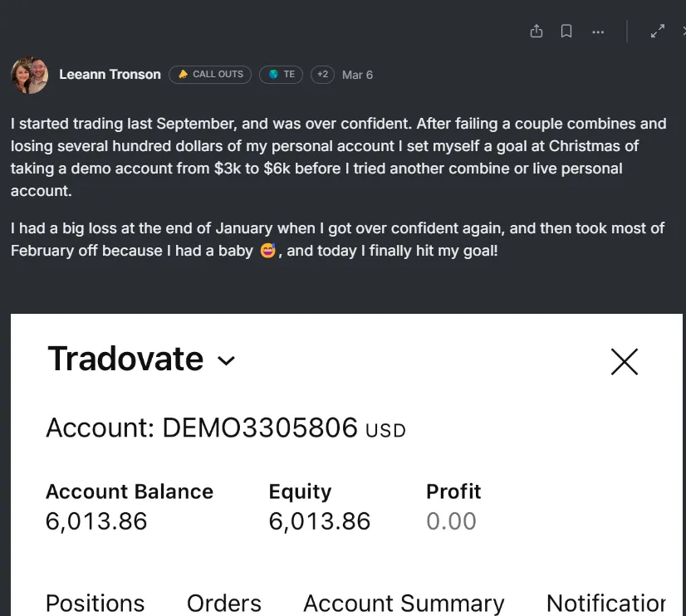Screen dimensions: 686x616
Task: Switch to the Positions tab
Action: point(95,604)
